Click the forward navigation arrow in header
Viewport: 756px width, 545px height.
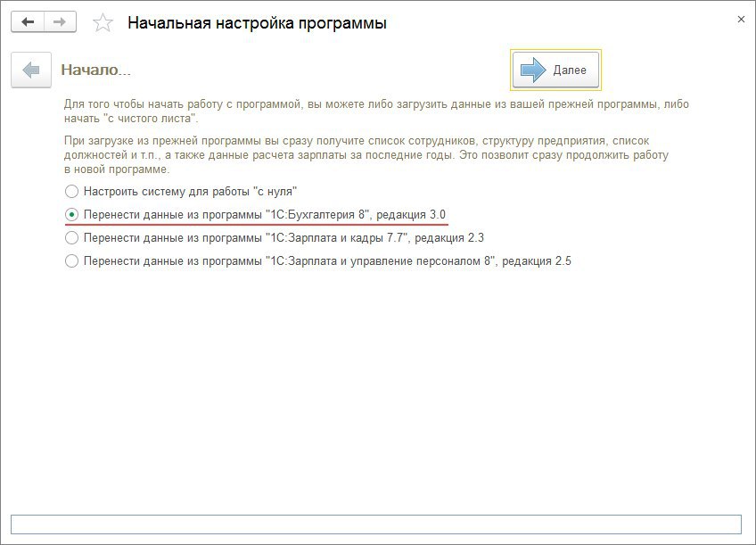point(61,22)
